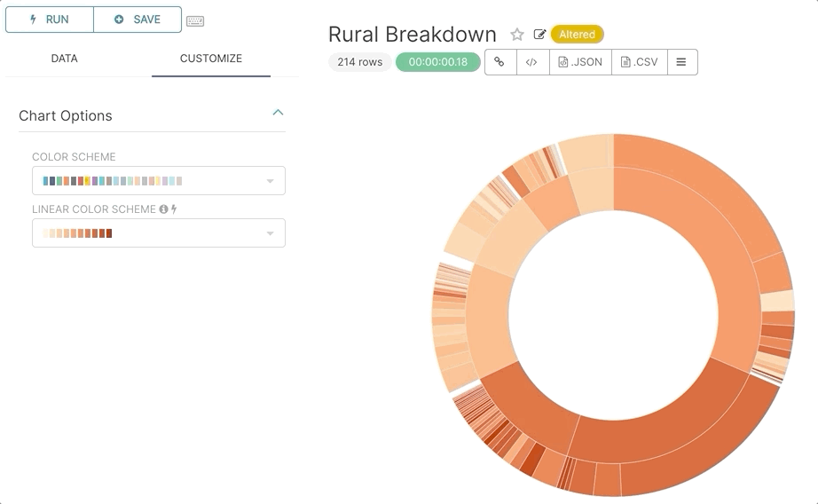Click the SAVE button
This screenshot has height=504, width=818.
(x=138, y=20)
